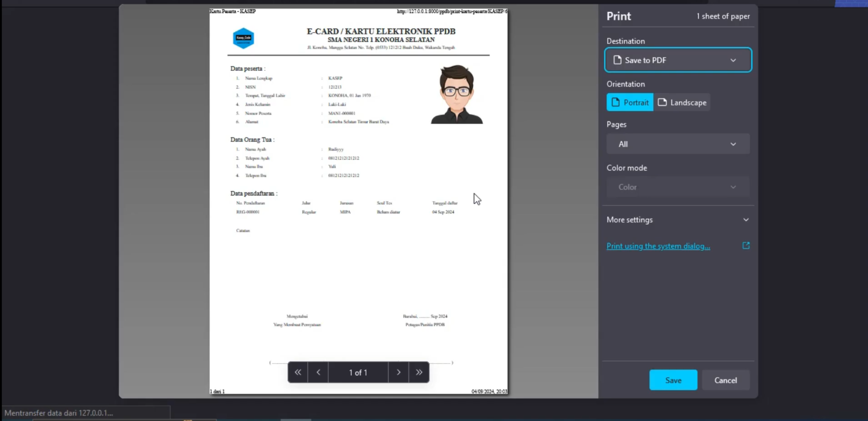Image resolution: width=868 pixels, height=421 pixels.
Task: Click the status bar 'Mentransfer data dari 127.0.0.1...'
Action: click(x=59, y=413)
